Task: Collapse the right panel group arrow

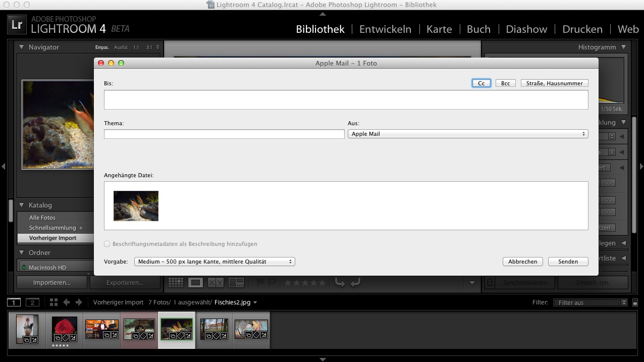Action: [641, 166]
